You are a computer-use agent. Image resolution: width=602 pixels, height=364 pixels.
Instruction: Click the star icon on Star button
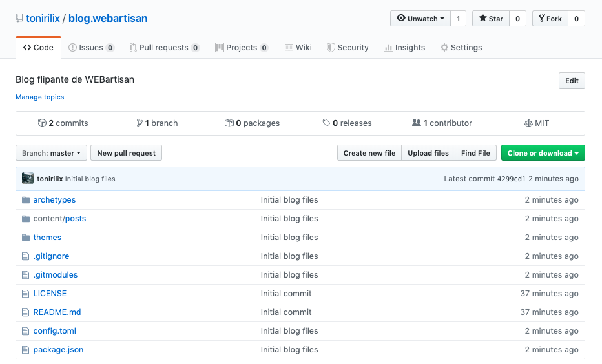pyautogui.click(x=483, y=18)
